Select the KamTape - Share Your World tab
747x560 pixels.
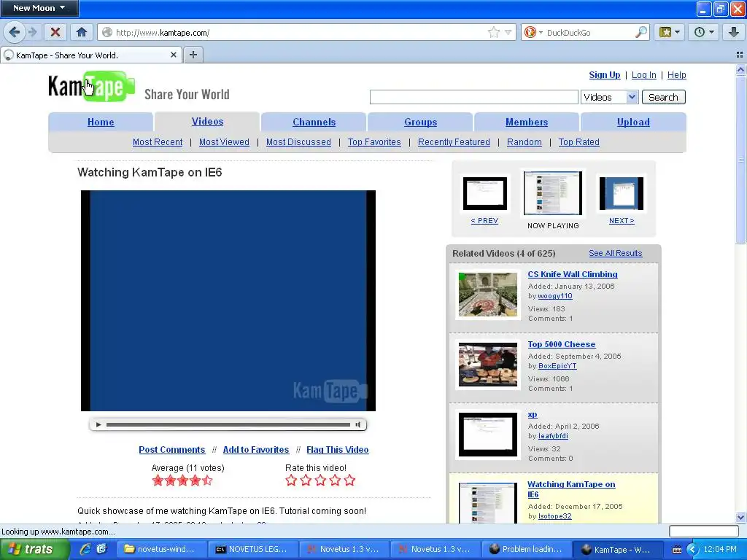point(90,55)
